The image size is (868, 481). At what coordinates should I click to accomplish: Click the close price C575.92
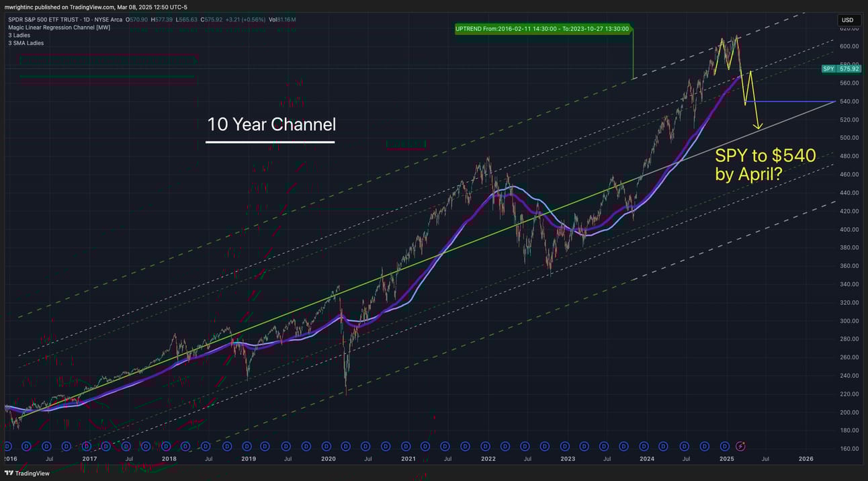coord(212,19)
